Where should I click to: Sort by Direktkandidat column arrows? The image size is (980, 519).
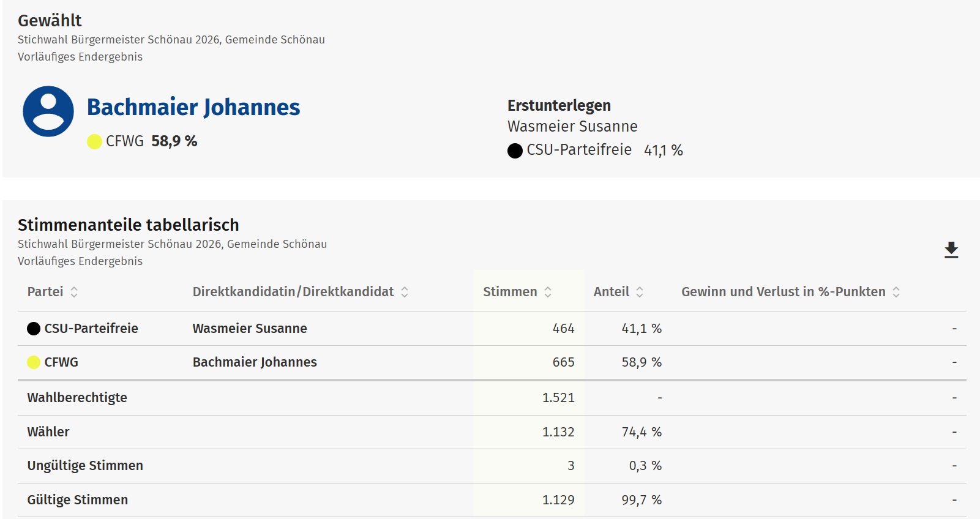(405, 292)
